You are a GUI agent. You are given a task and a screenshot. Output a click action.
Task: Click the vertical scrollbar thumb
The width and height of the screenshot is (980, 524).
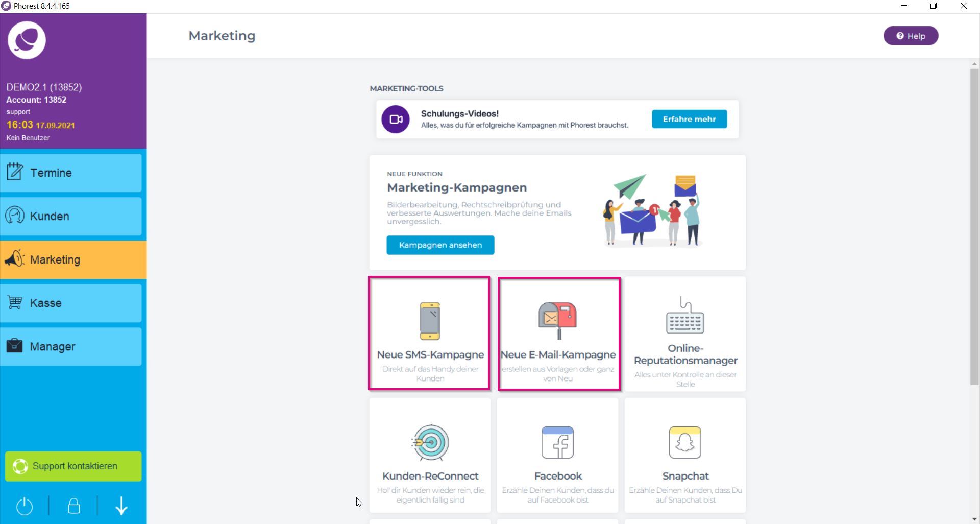coord(974,227)
